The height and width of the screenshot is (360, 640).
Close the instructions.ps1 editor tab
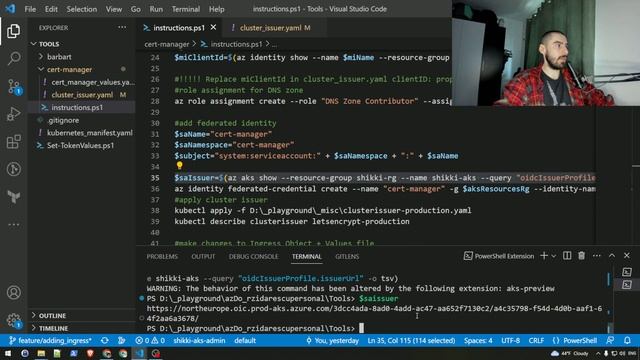pyautogui.click(x=213, y=27)
